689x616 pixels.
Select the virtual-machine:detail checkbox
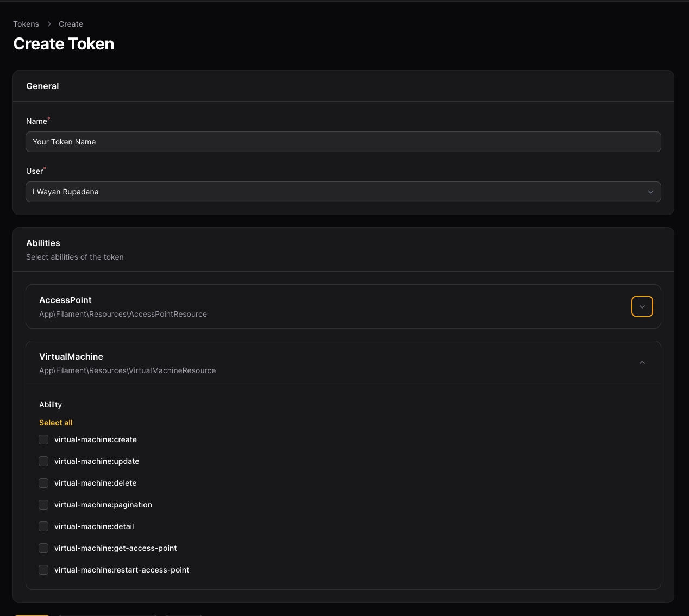click(43, 526)
